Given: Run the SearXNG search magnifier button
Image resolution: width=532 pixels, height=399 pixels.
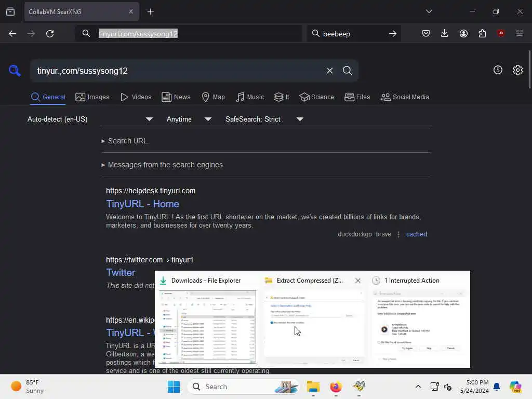Looking at the screenshot, I should (x=347, y=71).
